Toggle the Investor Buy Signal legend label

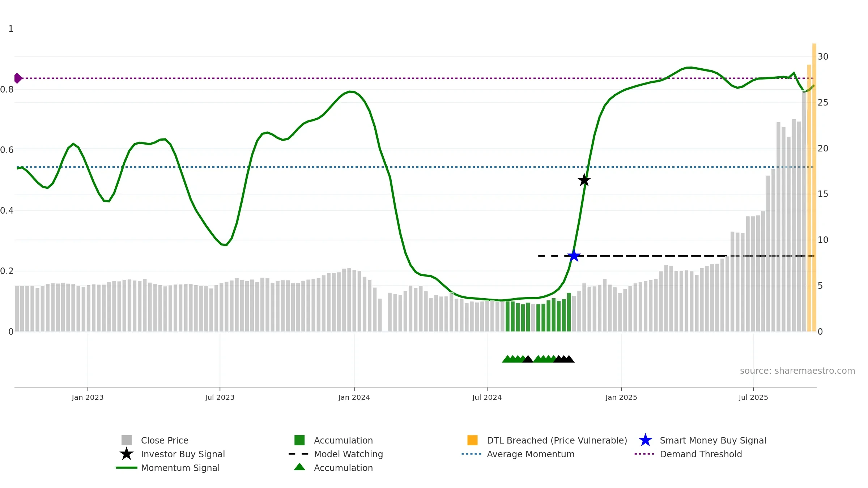183,454
